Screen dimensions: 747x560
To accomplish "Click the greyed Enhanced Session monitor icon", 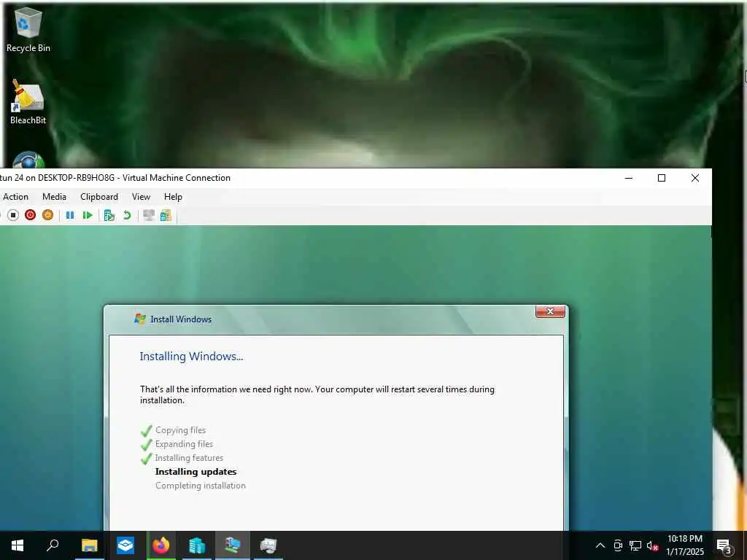I will [x=149, y=215].
